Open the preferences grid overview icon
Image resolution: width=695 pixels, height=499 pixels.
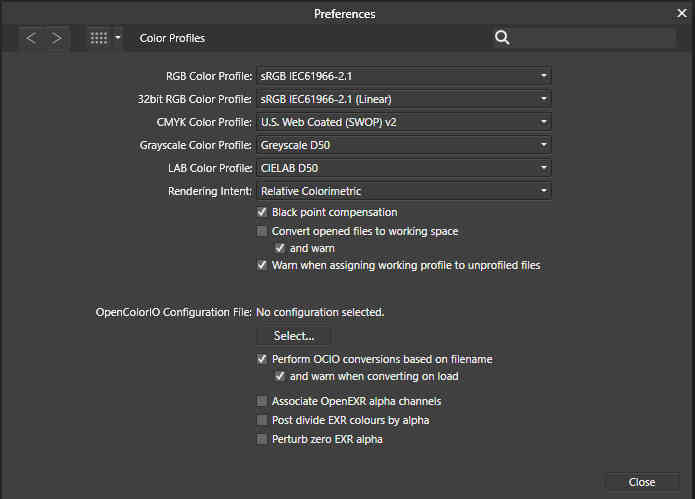[98, 38]
